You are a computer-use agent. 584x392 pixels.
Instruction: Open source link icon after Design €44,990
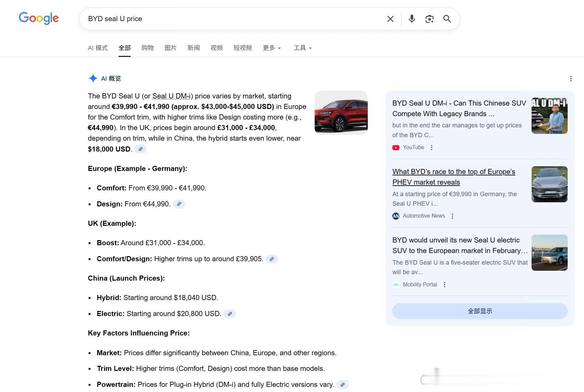click(x=179, y=204)
